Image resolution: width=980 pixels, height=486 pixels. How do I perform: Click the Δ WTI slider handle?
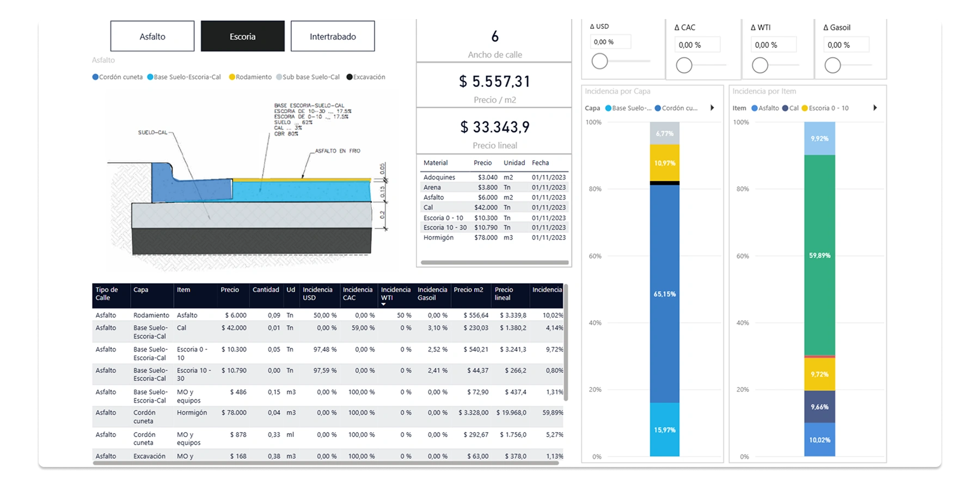click(760, 65)
